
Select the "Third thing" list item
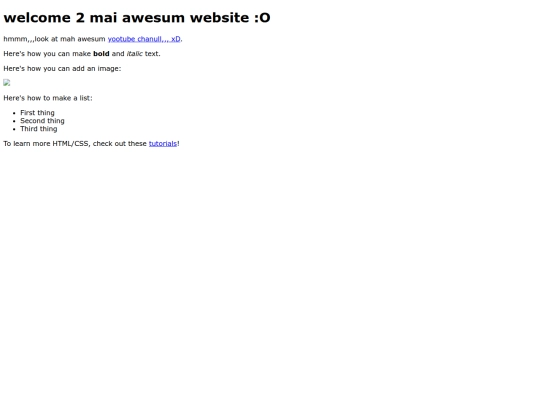point(39,129)
